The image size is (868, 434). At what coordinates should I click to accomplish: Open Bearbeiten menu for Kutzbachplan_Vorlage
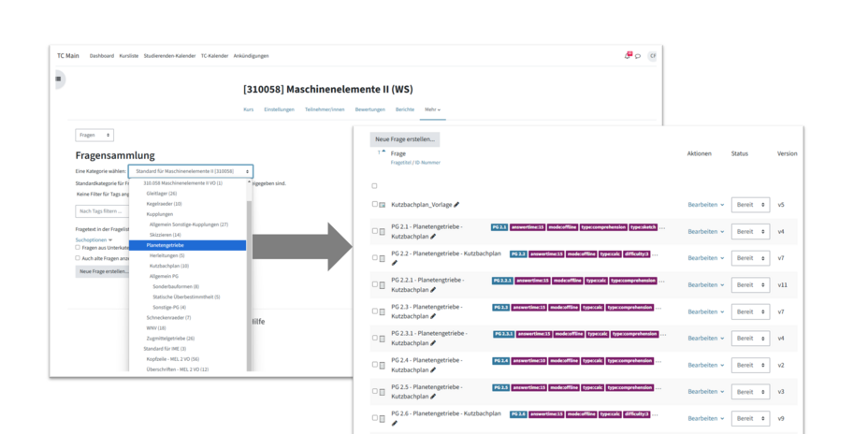pyautogui.click(x=706, y=205)
